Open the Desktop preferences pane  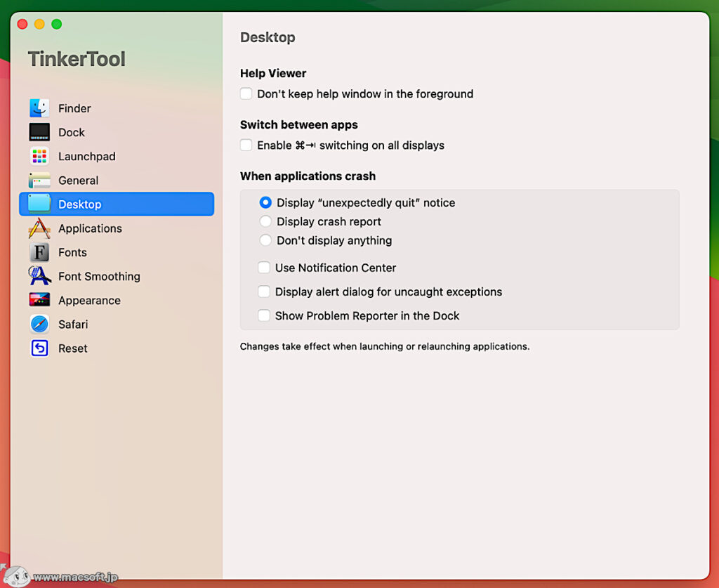[39, 204]
